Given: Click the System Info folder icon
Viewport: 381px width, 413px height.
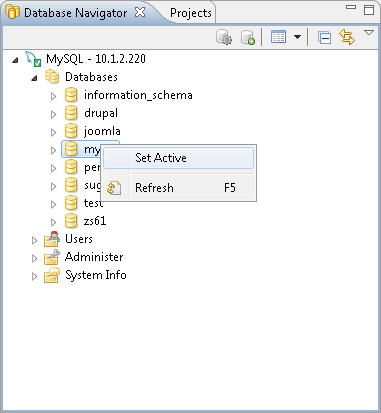Looking at the screenshot, I should coord(52,275).
